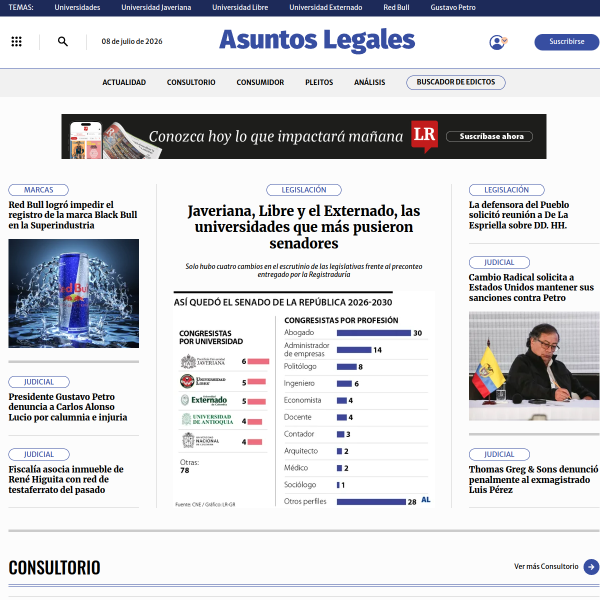The width and height of the screenshot is (600, 600).
Task: Select the Red Bull topic
Action: (396, 7)
